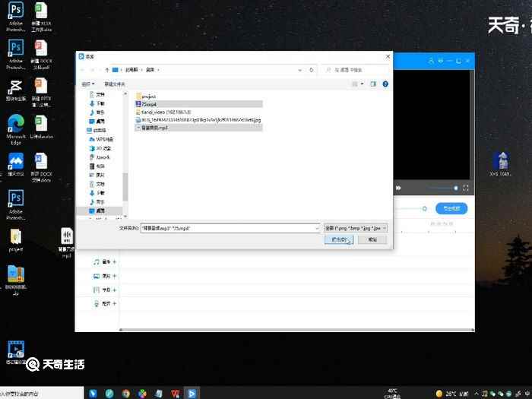Viewport: 532px width, 399px height.
Task: Click the 取消 (Cancel) button
Action: pyautogui.click(x=372, y=239)
